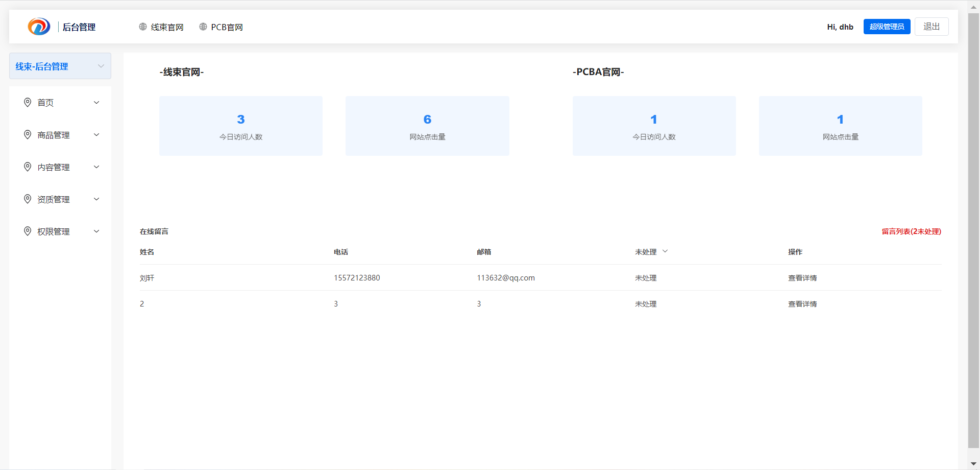Click the 在线留言 section title
This screenshot has width=980, height=470.
tap(154, 231)
